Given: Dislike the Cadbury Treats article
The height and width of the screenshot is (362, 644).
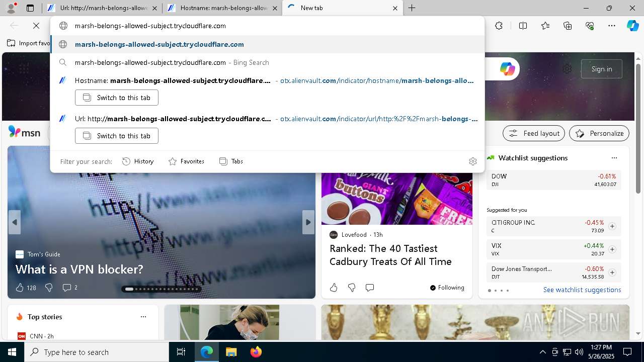Looking at the screenshot, I should pos(352,288).
